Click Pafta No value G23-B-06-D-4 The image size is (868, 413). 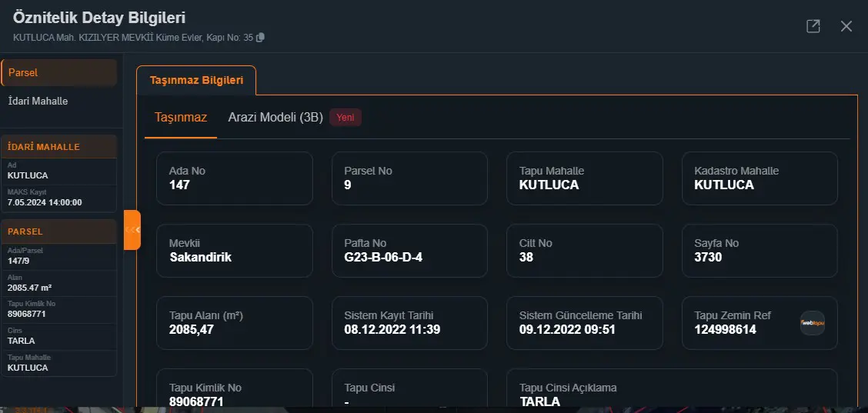tap(383, 258)
